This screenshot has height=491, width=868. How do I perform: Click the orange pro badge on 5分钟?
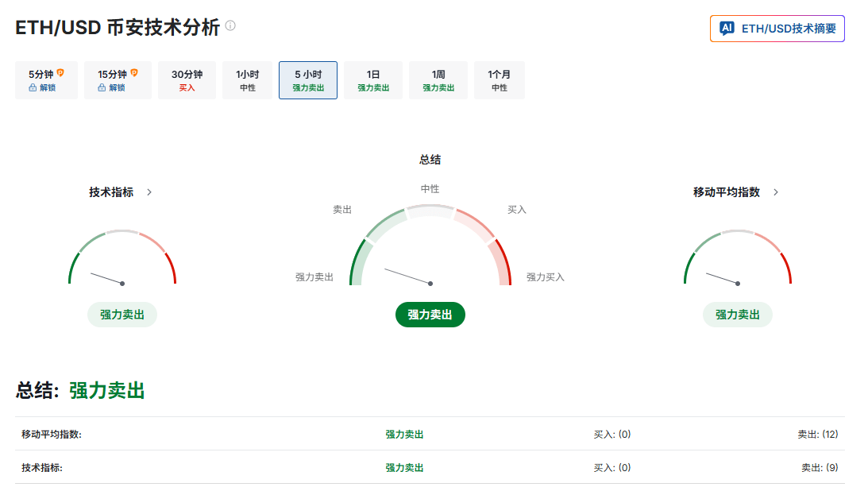pos(60,72)
